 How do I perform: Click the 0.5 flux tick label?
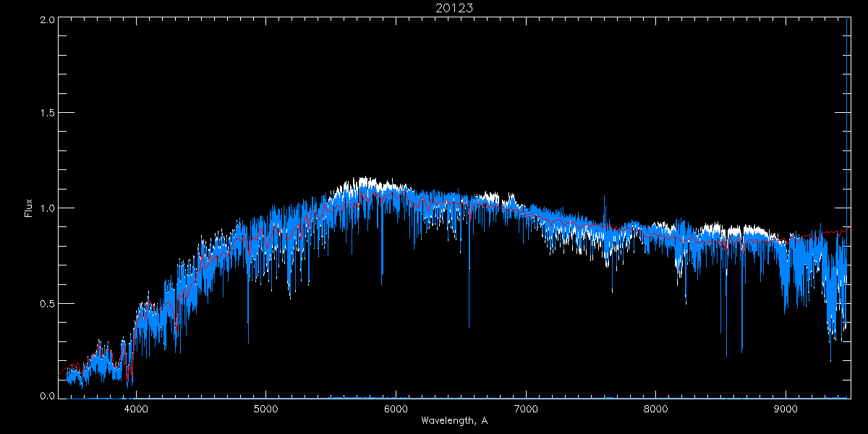pos(47,303)
